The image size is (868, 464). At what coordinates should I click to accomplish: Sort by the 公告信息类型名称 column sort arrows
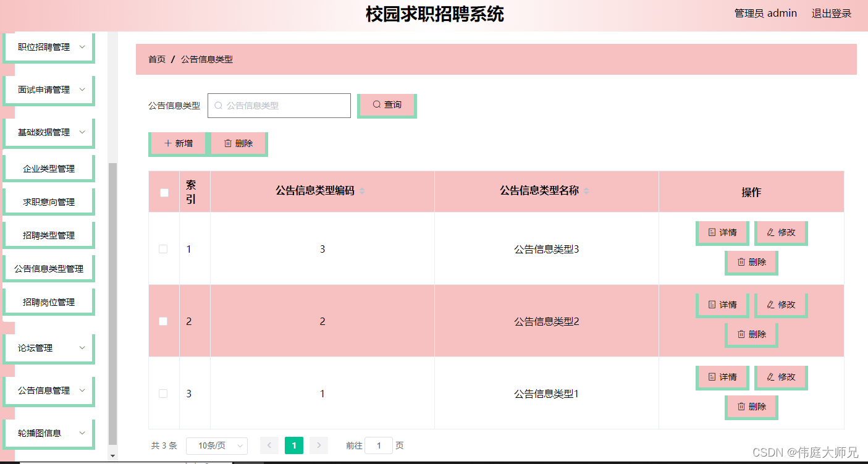[586, 192]
